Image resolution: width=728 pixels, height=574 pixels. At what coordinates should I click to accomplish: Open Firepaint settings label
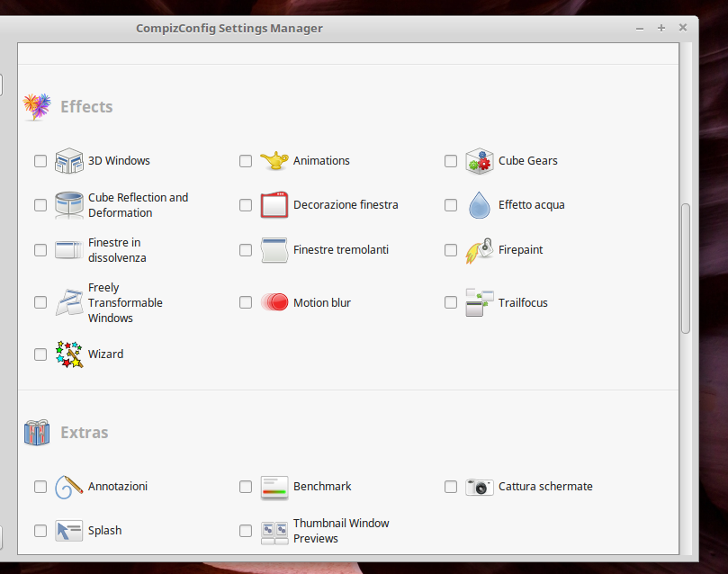click(x=520, y=249)
